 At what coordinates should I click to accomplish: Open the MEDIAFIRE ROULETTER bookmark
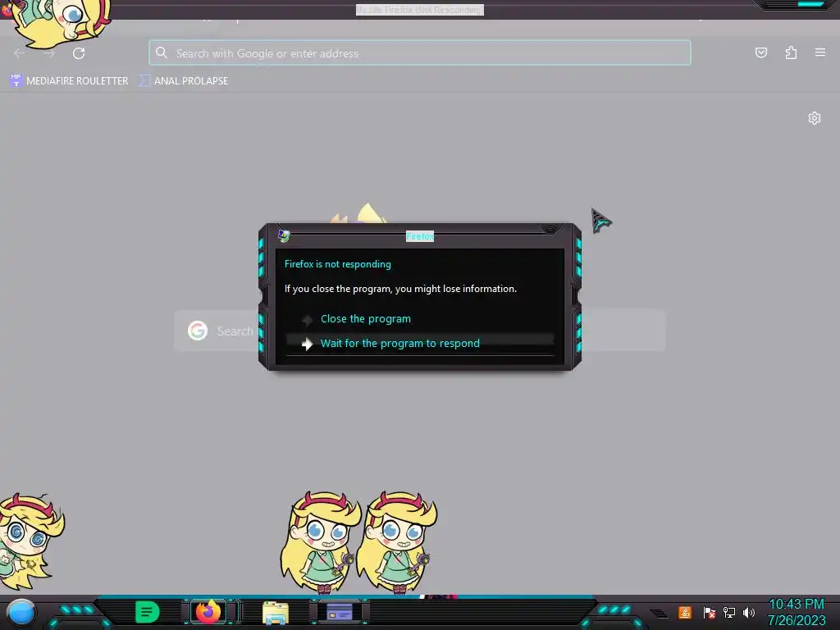click(x=69, y=81)
